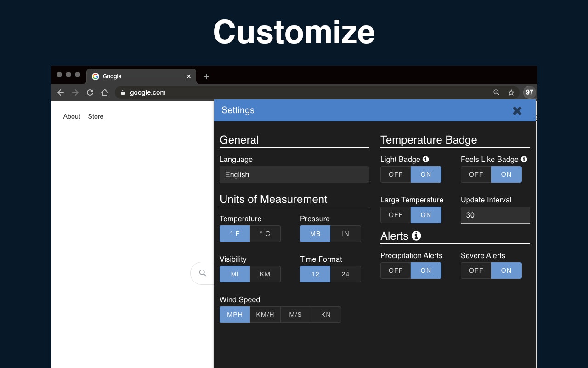Click the bookmark star icon
The width and height of the screenshot is (588, 368).
pos(512,92)
